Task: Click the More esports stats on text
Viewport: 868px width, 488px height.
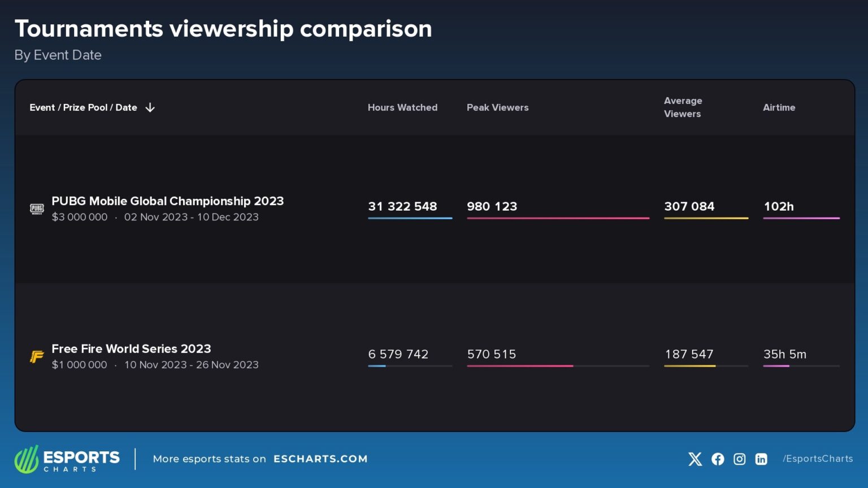Action: tap(209, 459)
